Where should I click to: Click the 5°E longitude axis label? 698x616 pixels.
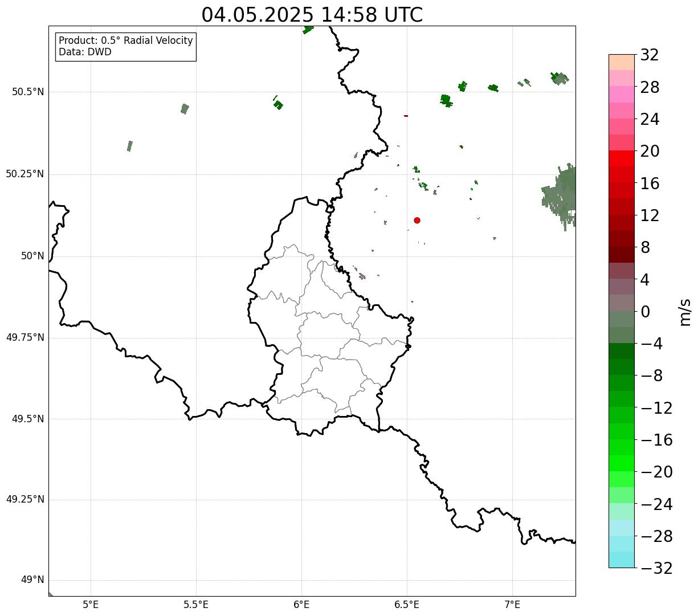tap(91, 604)
